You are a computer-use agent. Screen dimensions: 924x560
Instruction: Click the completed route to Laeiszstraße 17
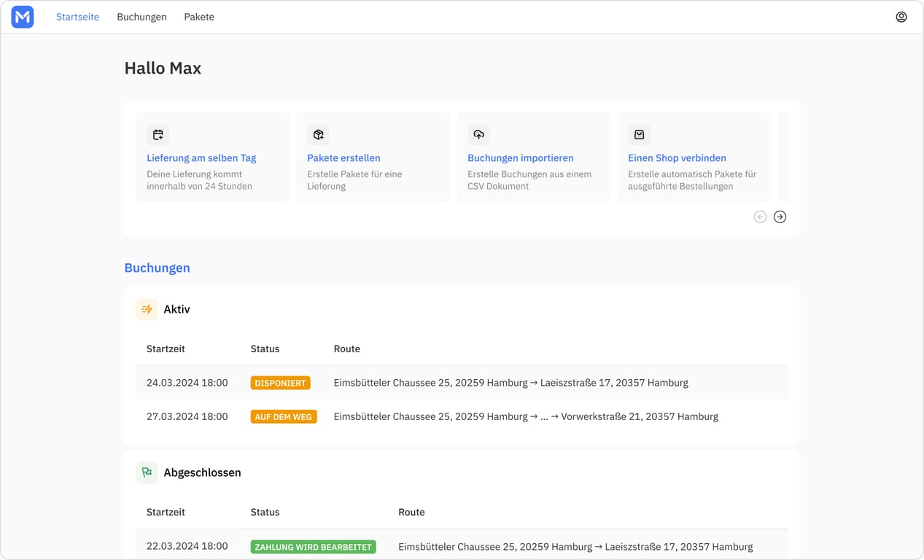tap(575, 547)
